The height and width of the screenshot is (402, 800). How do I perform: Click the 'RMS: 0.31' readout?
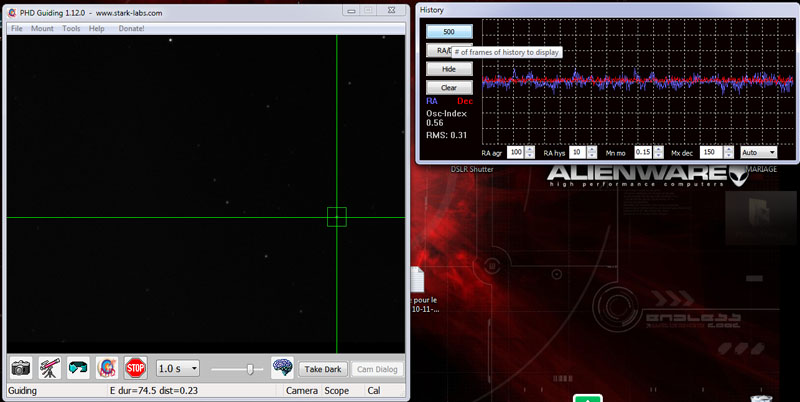coord(446,135)
